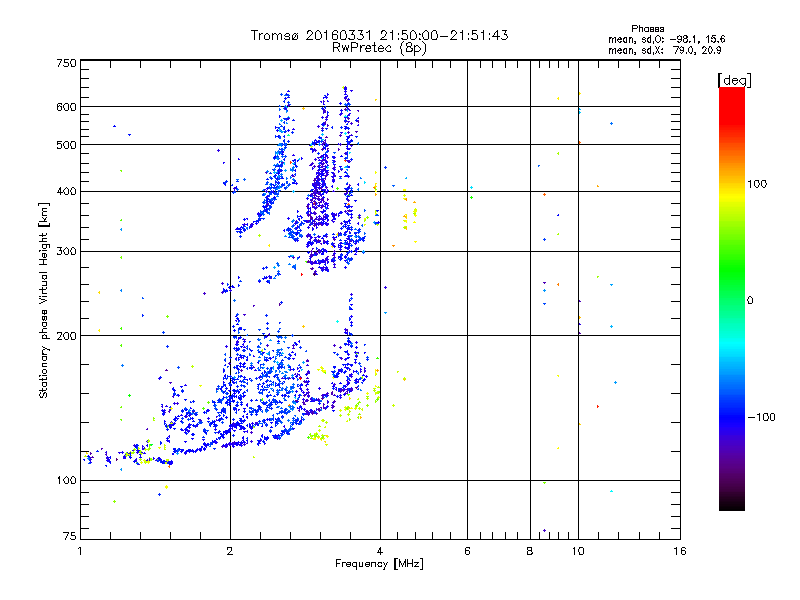The height and width of the screenshot is (600, 800).
Task: Click the 'Frequency [MHz]' axis label
Action: (x=379, y=564)
